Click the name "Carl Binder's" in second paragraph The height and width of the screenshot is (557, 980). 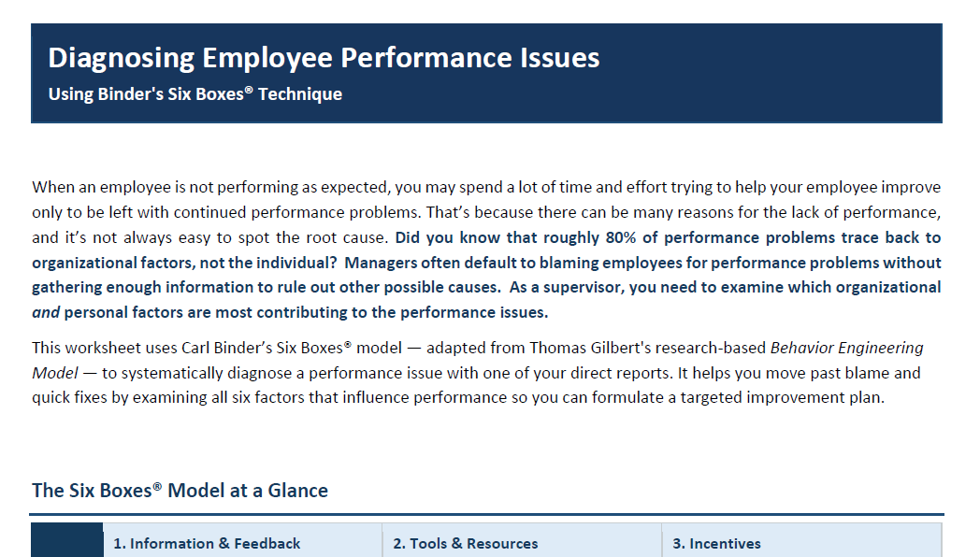(x=227, y=348)
